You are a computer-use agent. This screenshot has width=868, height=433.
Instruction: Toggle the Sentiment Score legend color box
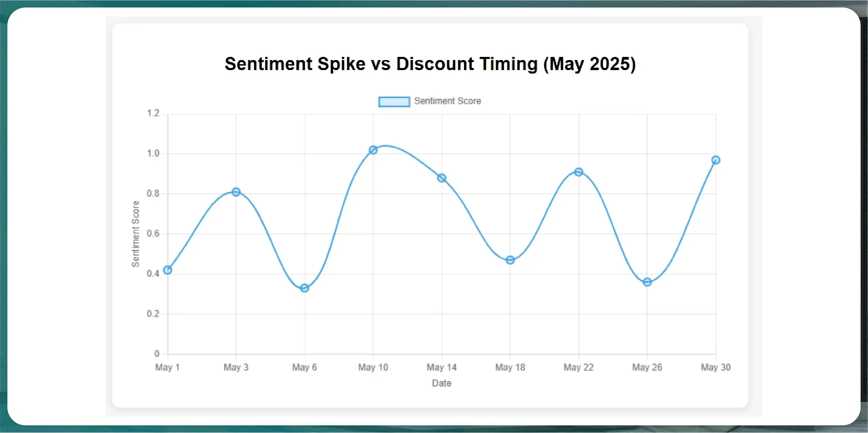click(394, 102)
